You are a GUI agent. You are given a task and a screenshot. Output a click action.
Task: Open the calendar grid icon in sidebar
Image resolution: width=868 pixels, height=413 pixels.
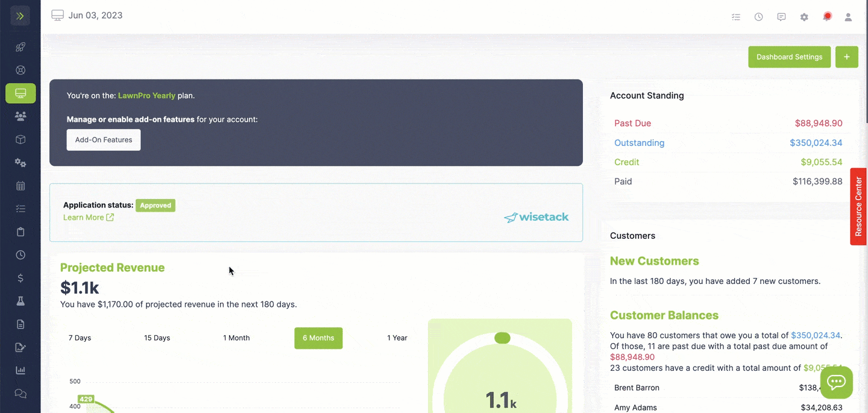20,186
